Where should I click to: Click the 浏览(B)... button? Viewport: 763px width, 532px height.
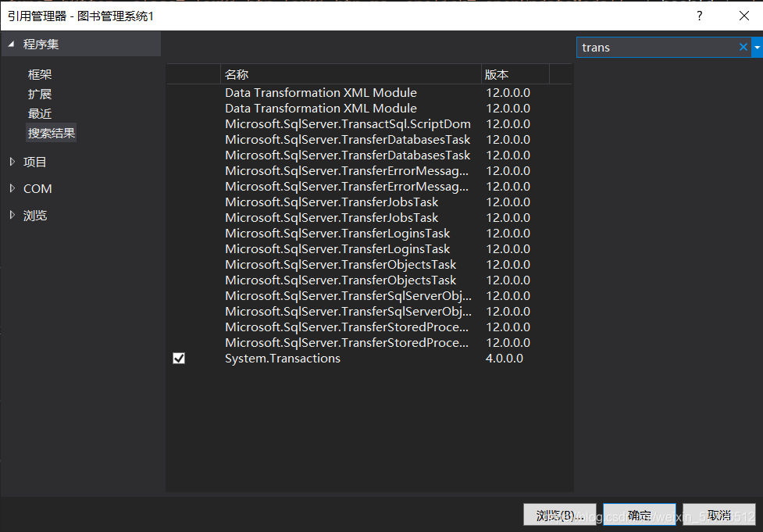click(x=560, y=515)
